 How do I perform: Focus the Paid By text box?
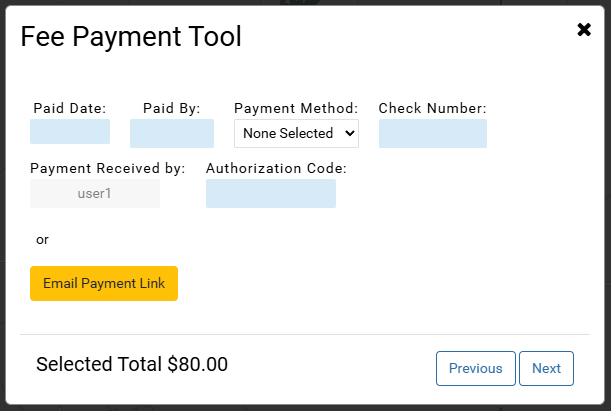pyautogui.click(x=172, y=133)
